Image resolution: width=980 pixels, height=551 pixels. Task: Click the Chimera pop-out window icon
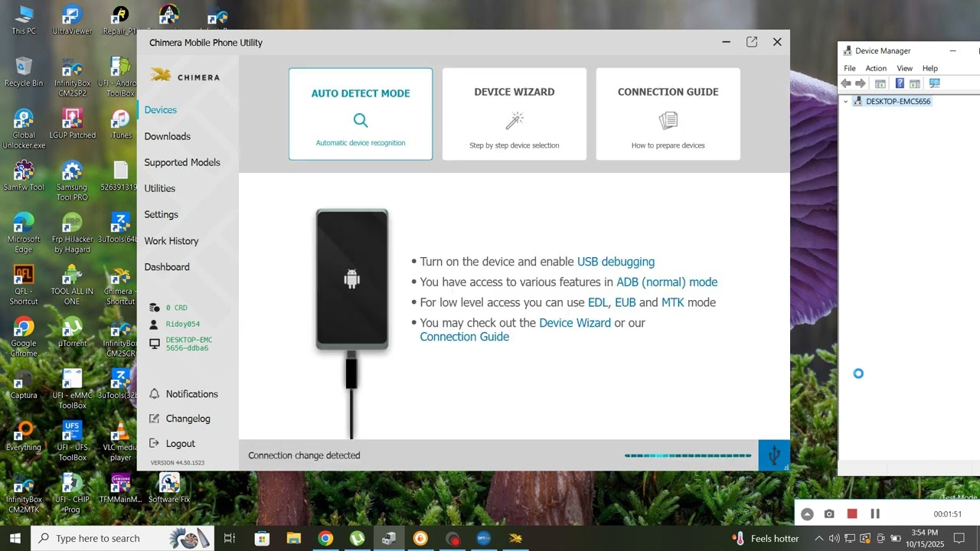(752, 42)
